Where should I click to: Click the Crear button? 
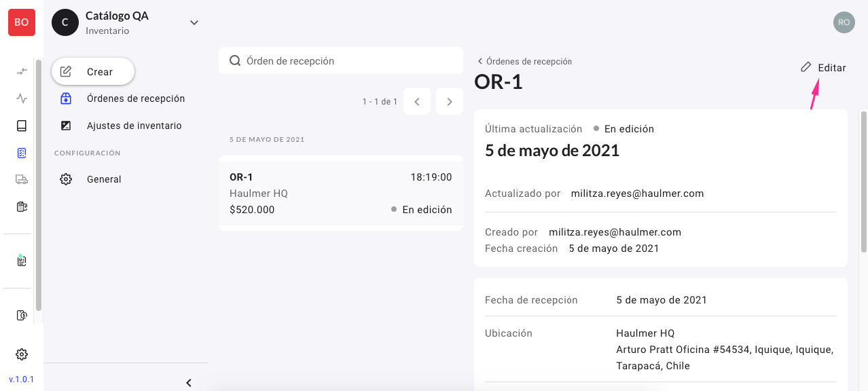pos(93,71)
